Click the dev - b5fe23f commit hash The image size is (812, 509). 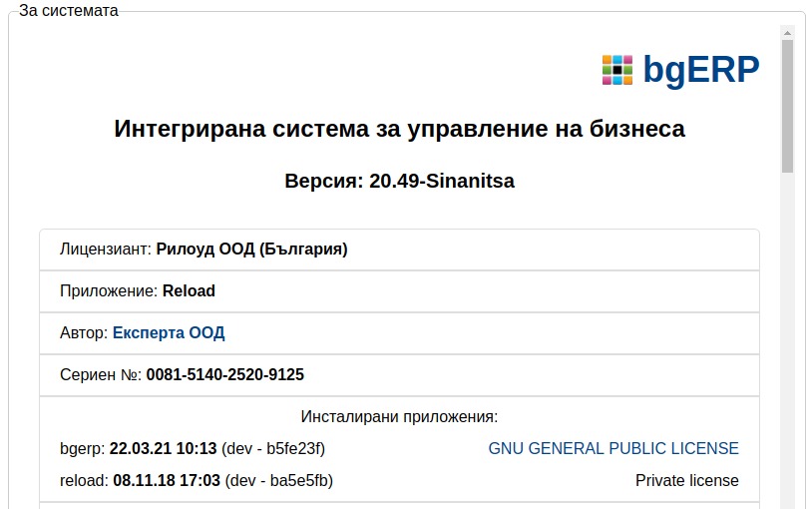click(x=273, y=448)
